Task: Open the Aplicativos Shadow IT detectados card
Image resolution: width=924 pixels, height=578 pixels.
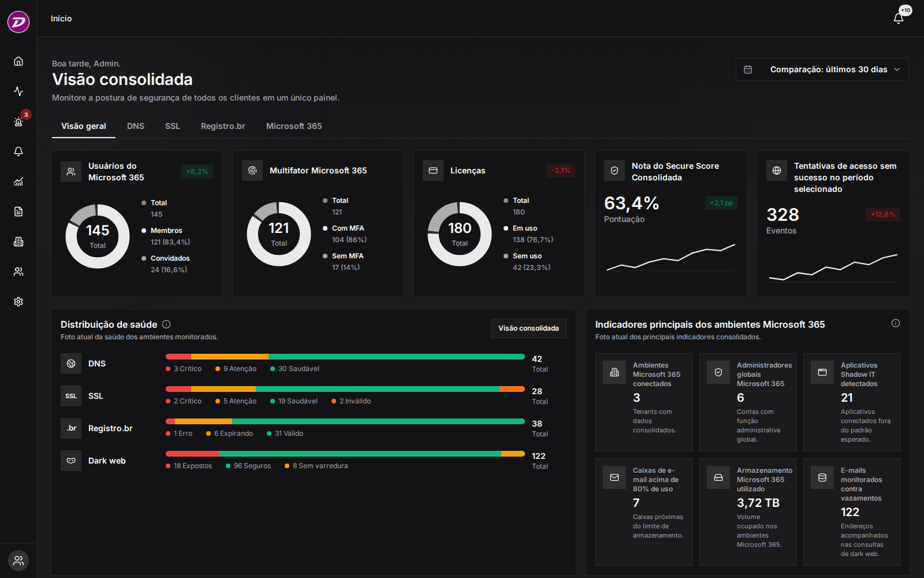Action: tap(852, 402)
